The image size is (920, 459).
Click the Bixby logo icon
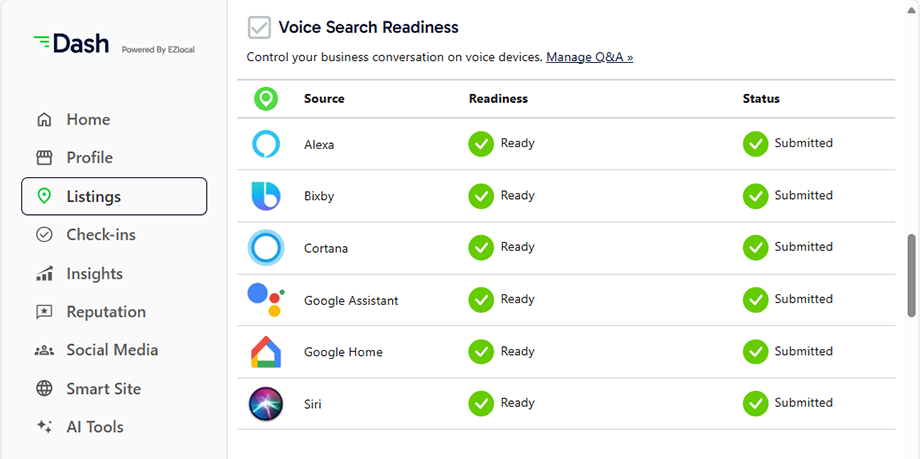point(266,196)
